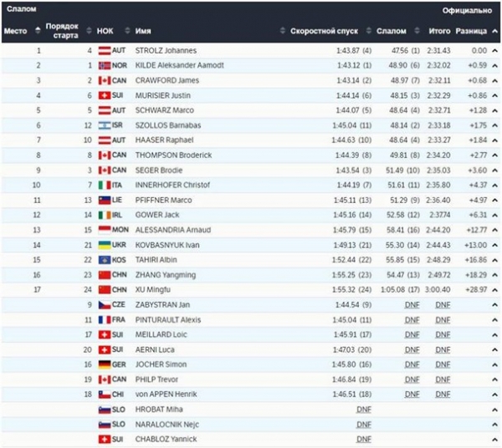
Task: Click the Liechtenstein flag beside PFIFFNER Marco
Action: pyautogui.click(x=105, y=200)
